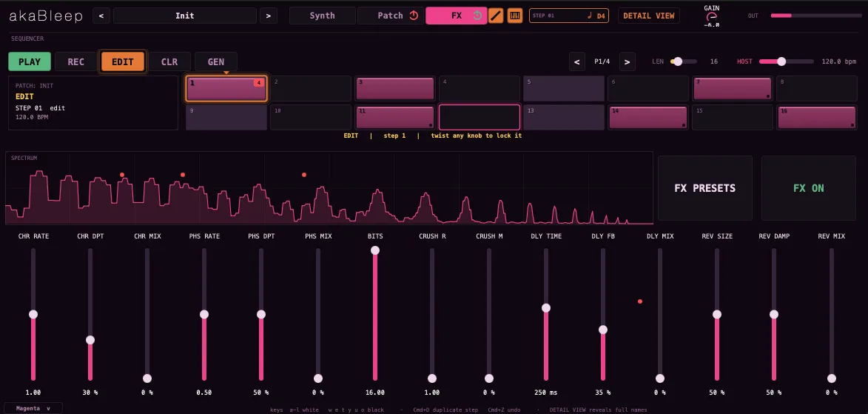Click the PHS DPT fader handle
Viewport: 868px width, 414px height.
point(261,314)
